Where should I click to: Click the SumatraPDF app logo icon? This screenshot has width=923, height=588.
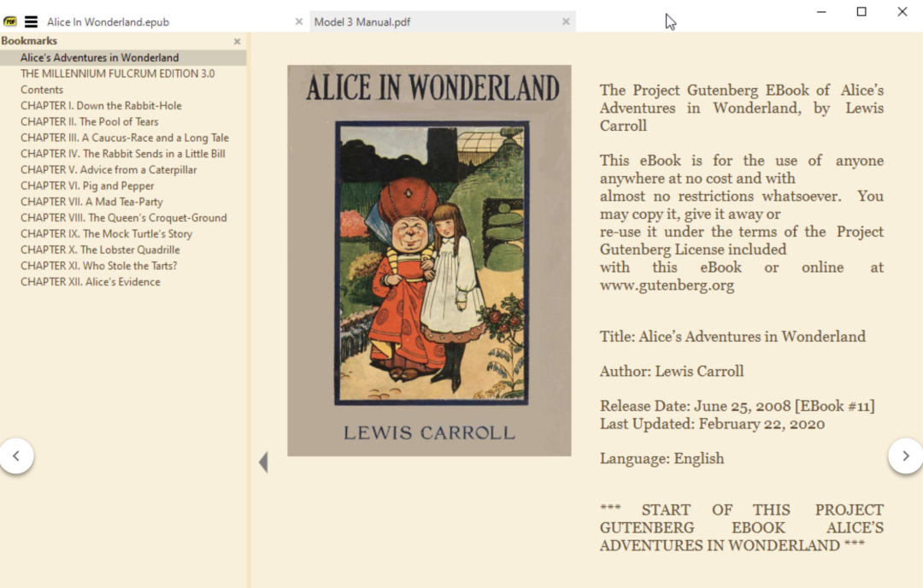coord(10,21)
